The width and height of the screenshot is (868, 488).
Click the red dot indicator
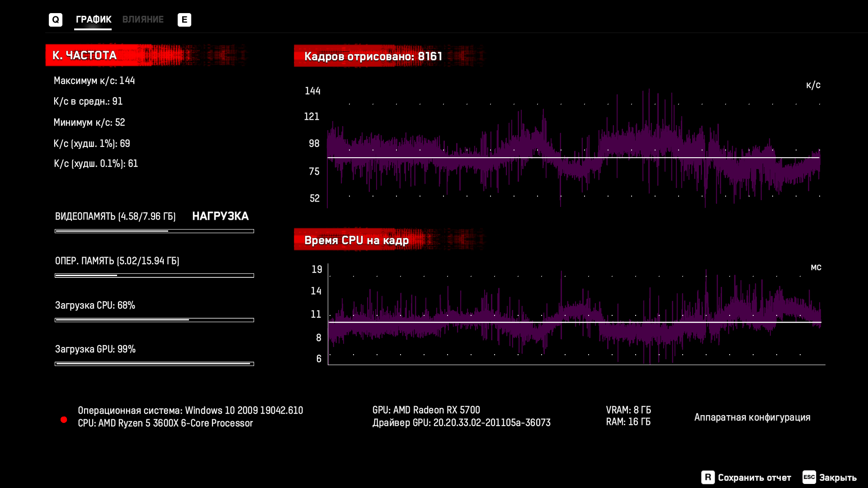point(64,420)
